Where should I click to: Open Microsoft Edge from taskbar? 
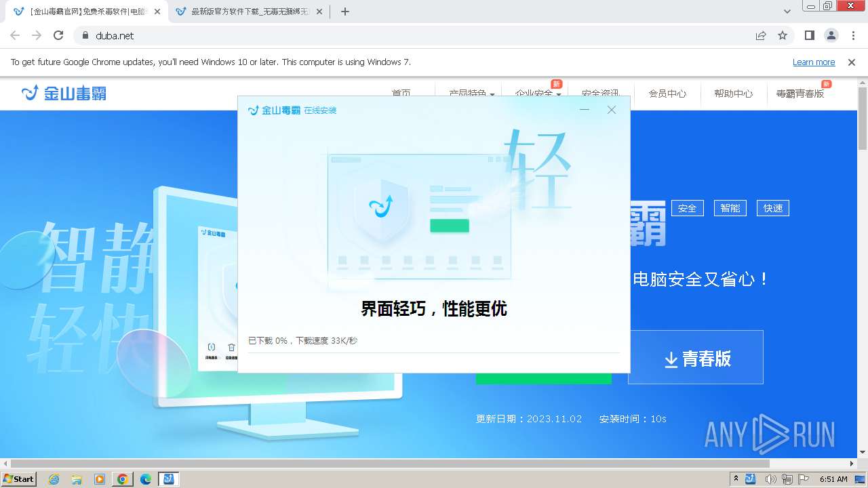(146, 479)
